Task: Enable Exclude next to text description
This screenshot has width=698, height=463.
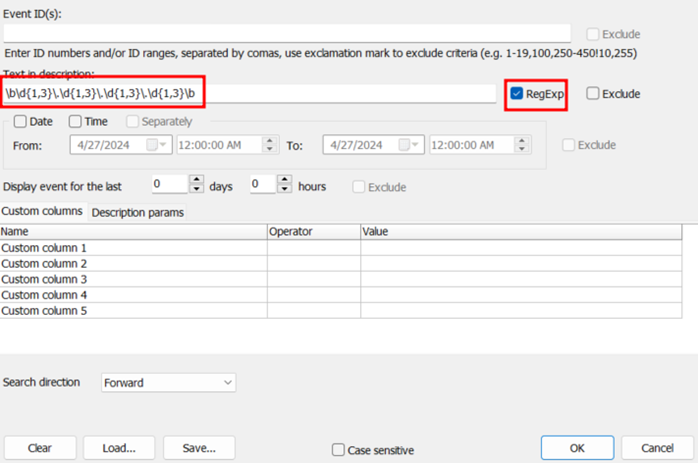Action: 592,93
